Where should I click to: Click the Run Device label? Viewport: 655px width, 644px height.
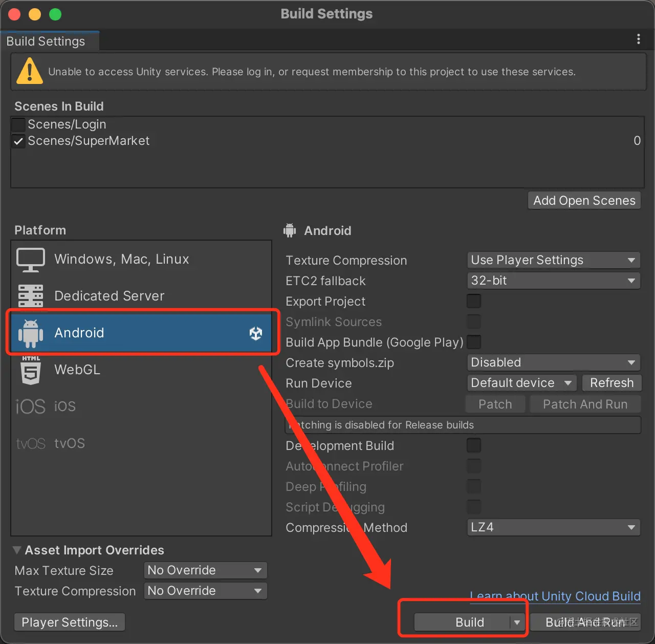click(x=318, y=383)
